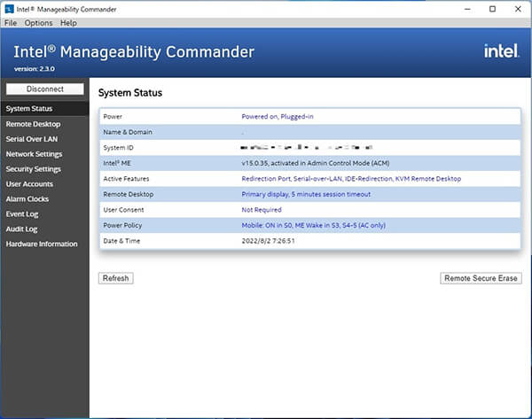Click the app icon in title bar
This screenshot has height=419, width=532.
click(8, 8)
